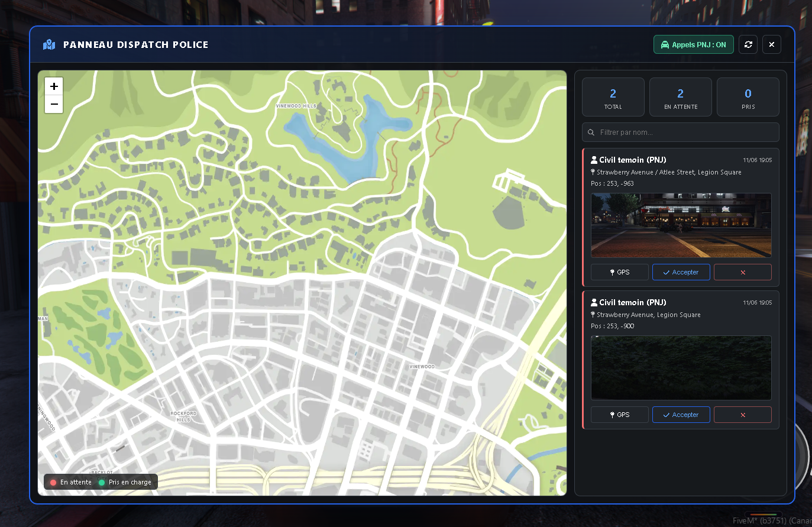Click the refresh icon in header

click(x=748, y=44)
